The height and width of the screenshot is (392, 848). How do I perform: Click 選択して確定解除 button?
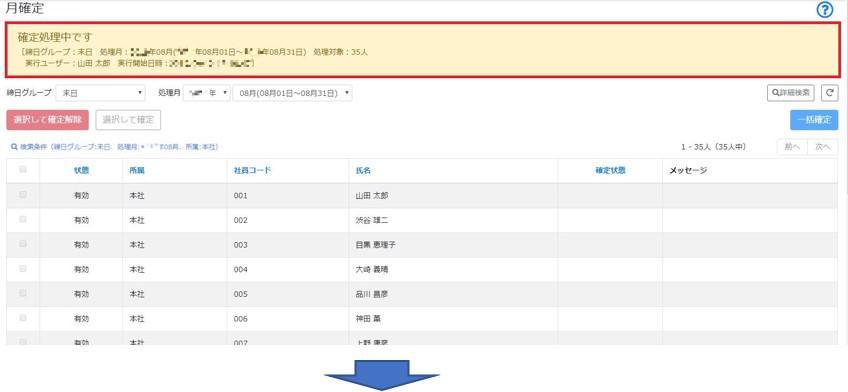[48, 120]
